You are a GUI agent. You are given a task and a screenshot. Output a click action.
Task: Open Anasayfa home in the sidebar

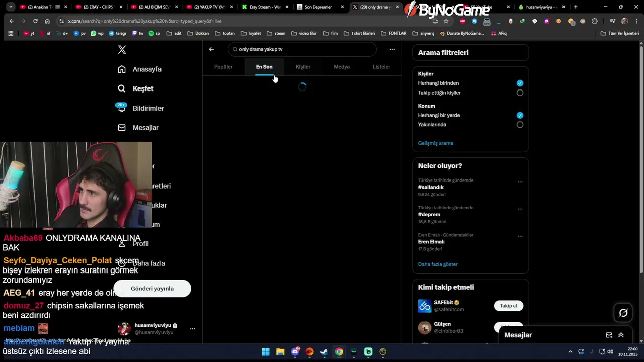click(139, 69)
